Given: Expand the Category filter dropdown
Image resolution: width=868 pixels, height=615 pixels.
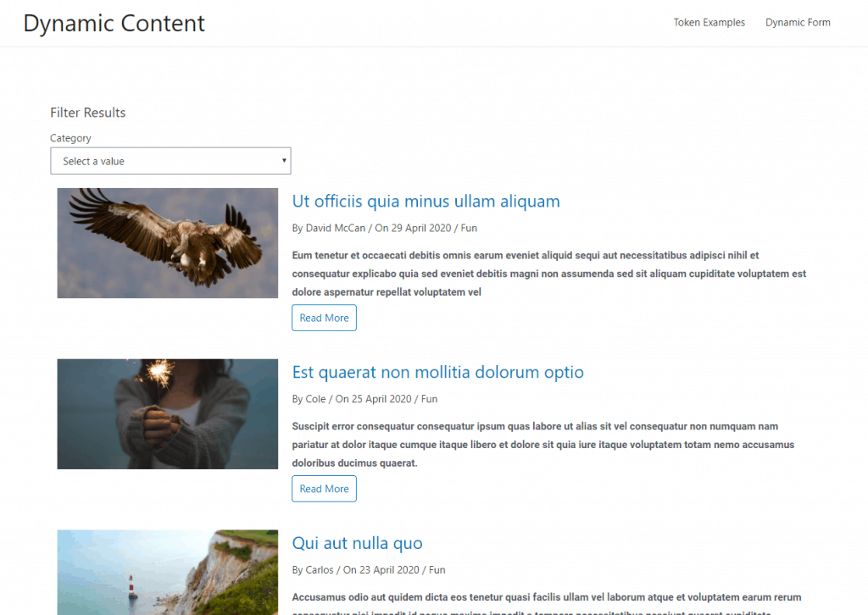Looking at the screenshot, I should tap(170, 161).
